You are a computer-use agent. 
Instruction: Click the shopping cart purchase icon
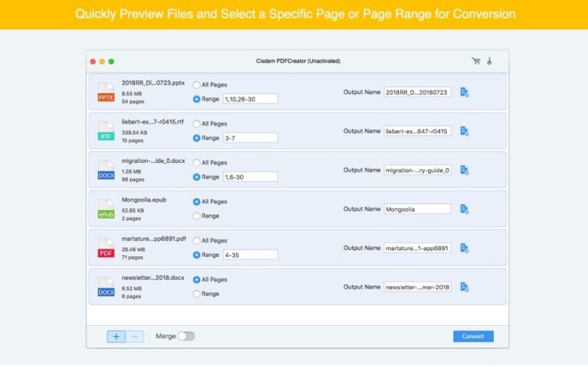click(476, 61)
